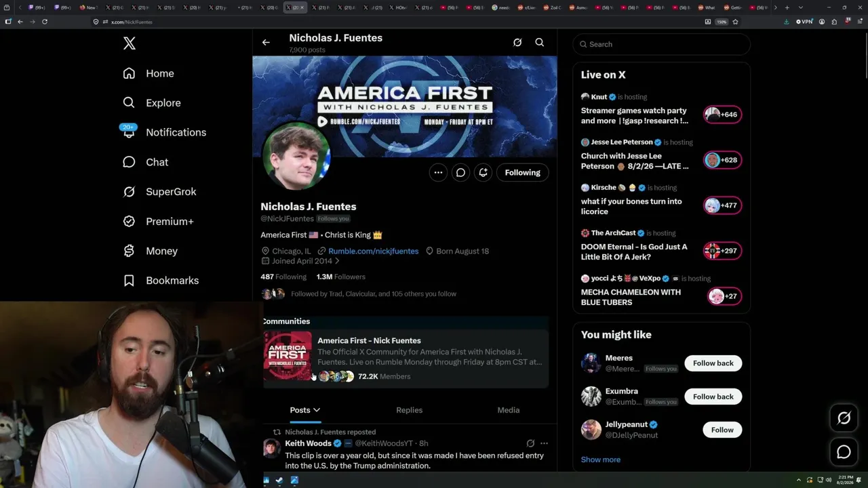Open the Money icon in sidebar
This screenshot has width=868, height=488.
pos(129,251)
